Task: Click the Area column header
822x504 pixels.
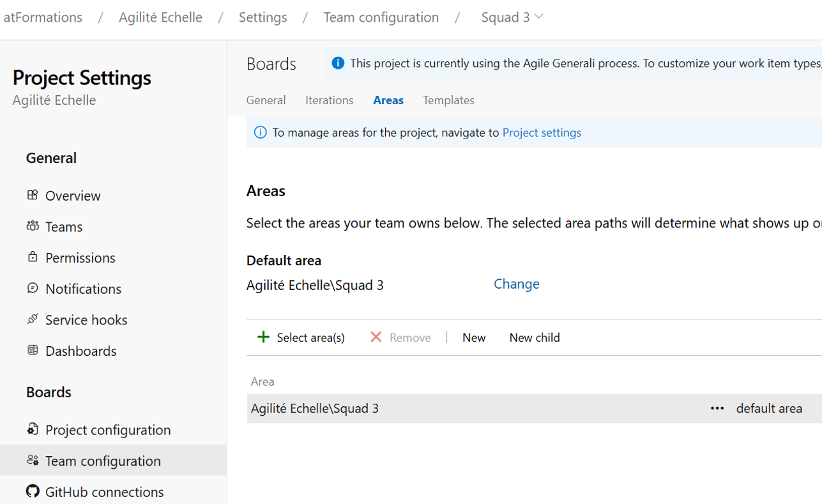Action: tap(263, 381)
